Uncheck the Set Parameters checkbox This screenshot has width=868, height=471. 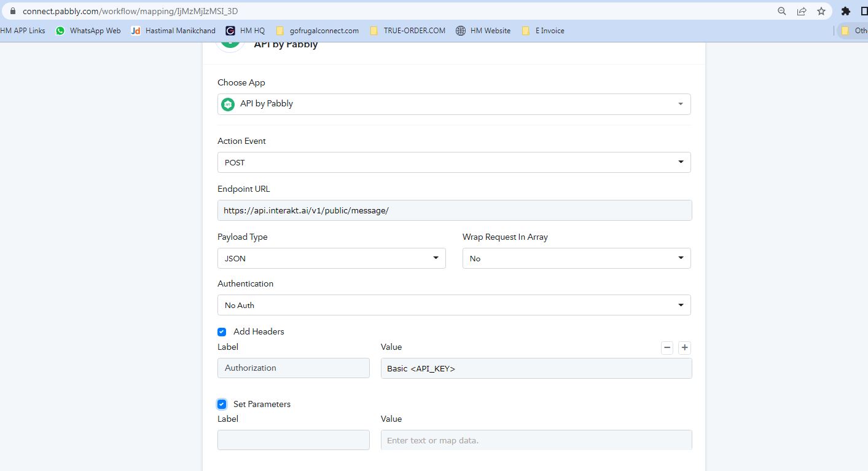click(222, 405)
